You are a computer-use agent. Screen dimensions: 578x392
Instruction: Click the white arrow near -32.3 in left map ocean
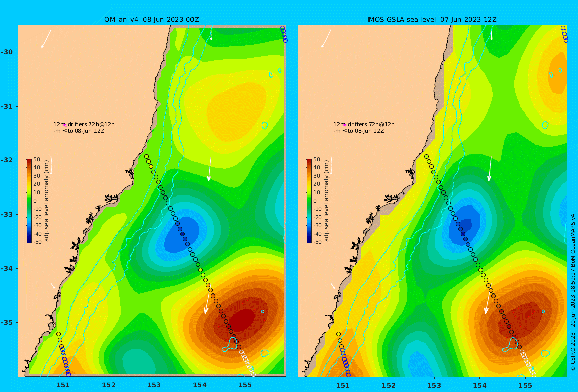coord(209,169)
